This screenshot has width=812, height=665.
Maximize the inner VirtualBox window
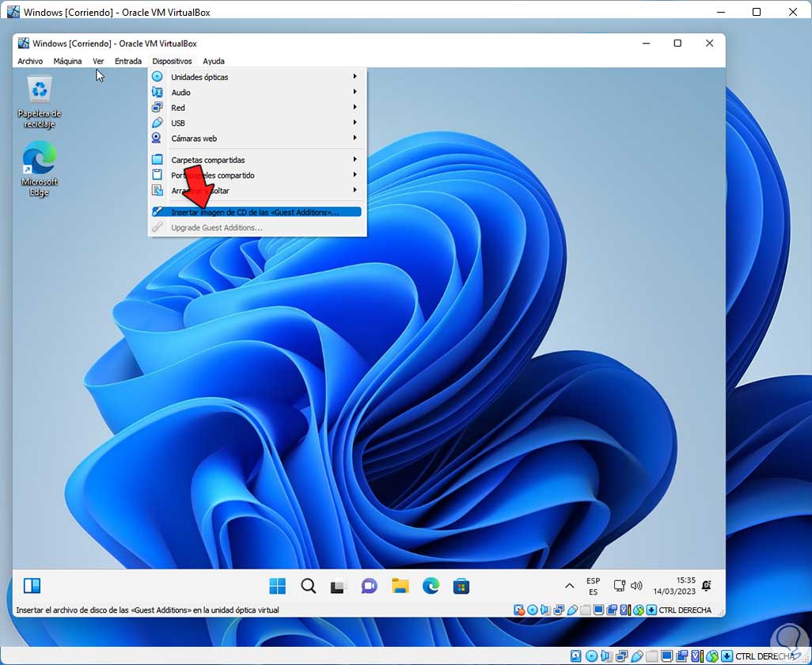(x=677, y=44)
